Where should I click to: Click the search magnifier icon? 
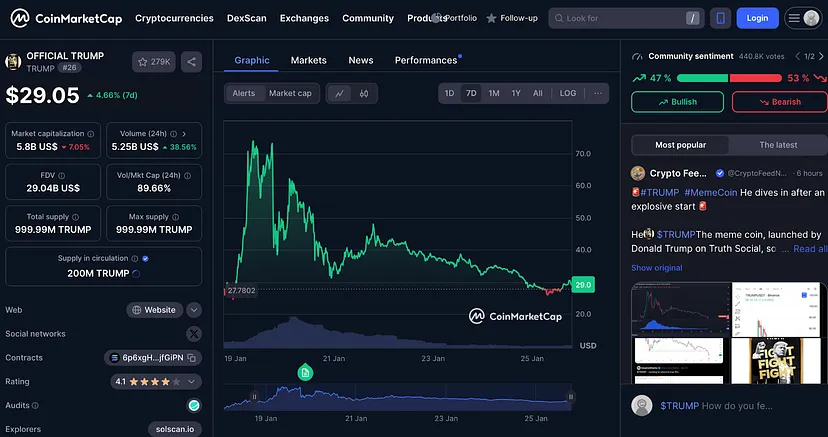click(x=559, y=18)
